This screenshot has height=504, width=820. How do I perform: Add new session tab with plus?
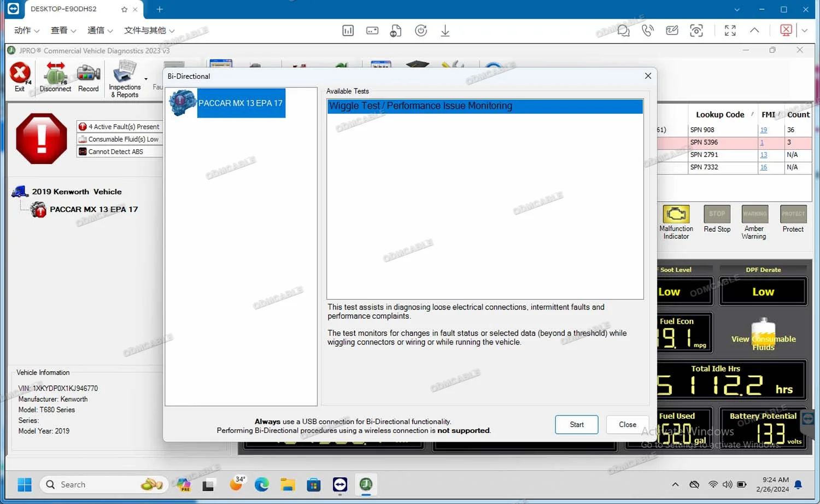tap(160, 9)
